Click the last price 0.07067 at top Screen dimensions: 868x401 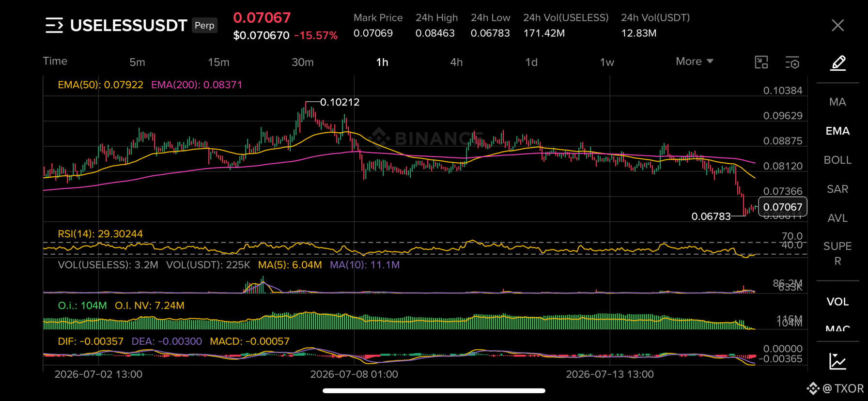(262, 17)
